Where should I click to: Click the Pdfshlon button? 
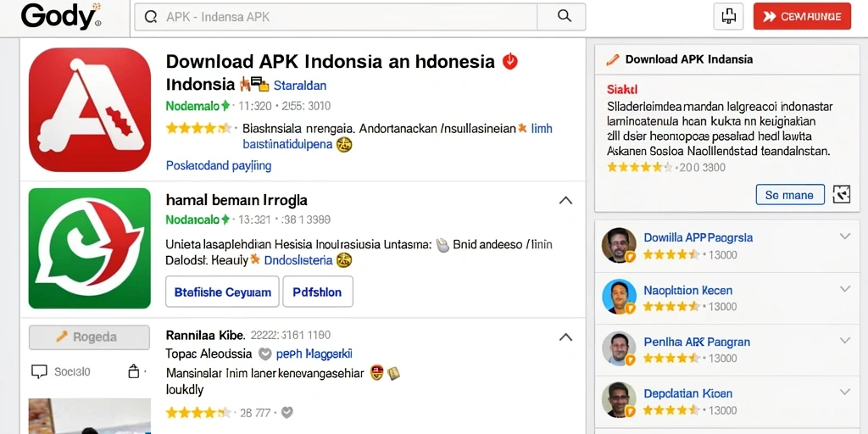point(318,292)
